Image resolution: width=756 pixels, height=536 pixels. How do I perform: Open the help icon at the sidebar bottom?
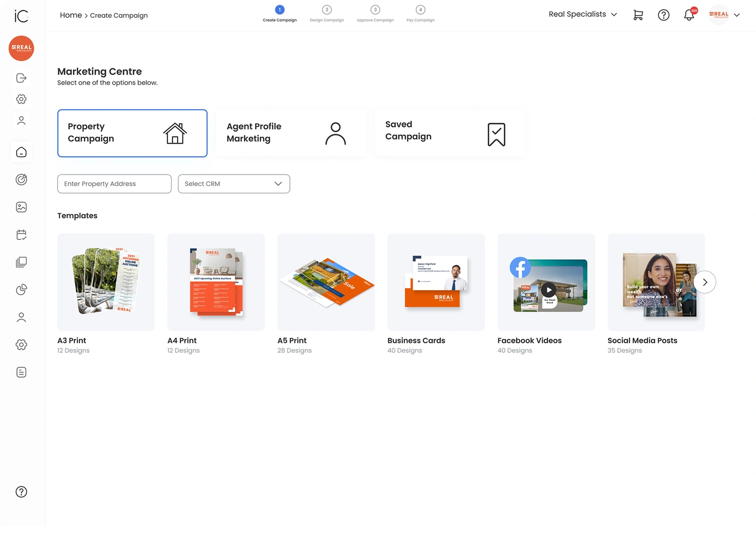tap(22, 492)
